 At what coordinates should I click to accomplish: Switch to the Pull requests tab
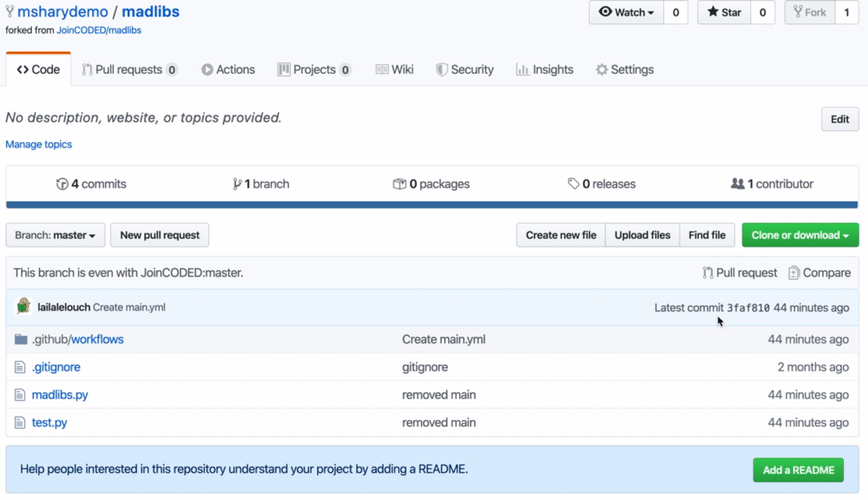pos(129,69)
